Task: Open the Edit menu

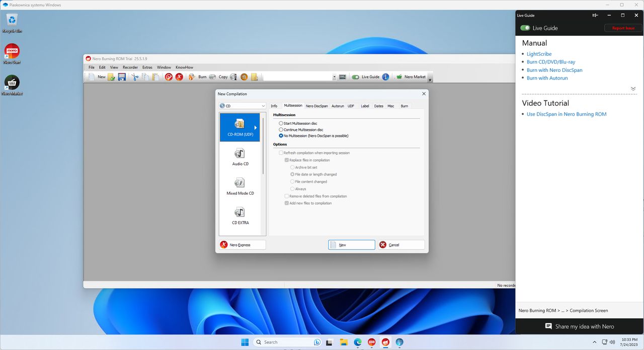Action: click(x=102, y=67)
